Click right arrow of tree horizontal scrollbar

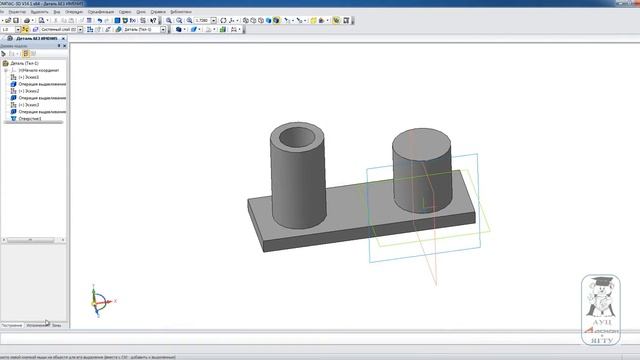pos(62,240)
